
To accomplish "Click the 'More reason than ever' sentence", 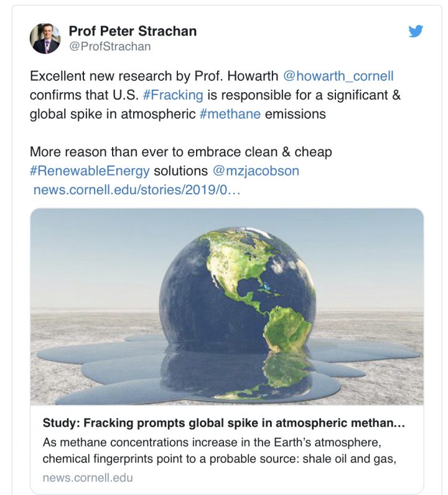I will tap(180, 153).
